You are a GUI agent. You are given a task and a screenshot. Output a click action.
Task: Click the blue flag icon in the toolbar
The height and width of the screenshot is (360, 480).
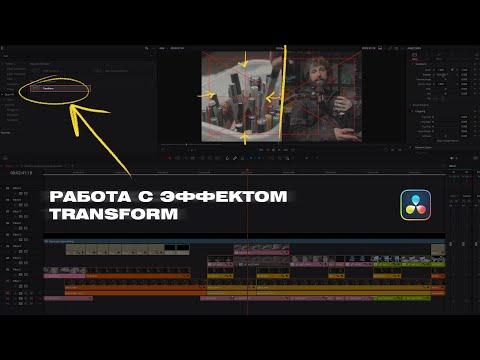click(x=251, y=158)
